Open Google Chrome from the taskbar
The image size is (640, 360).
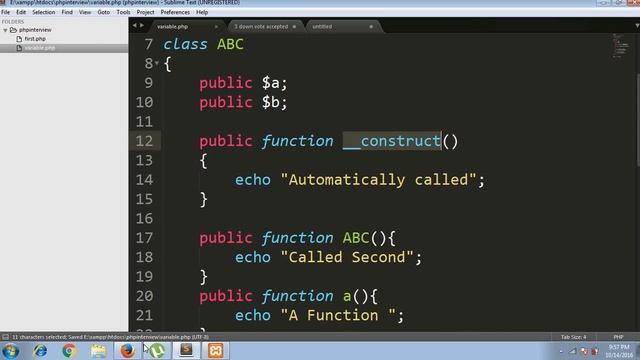pos(69,351)
